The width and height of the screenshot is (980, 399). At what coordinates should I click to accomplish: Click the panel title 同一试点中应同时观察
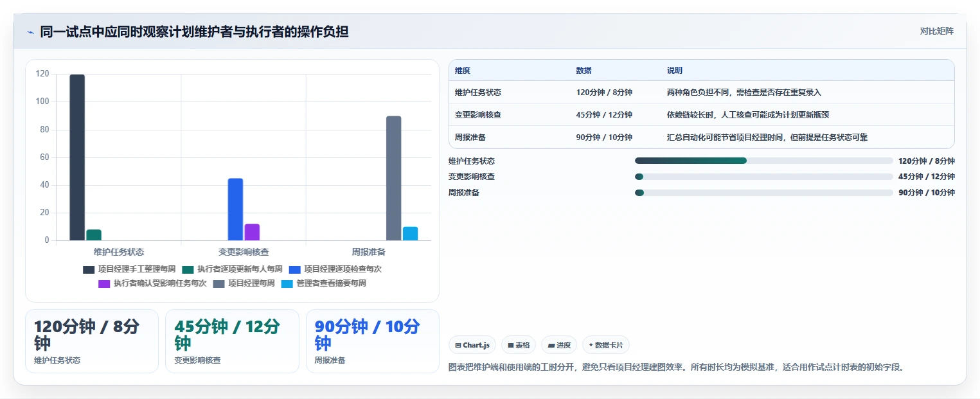[x=194, y=31]
